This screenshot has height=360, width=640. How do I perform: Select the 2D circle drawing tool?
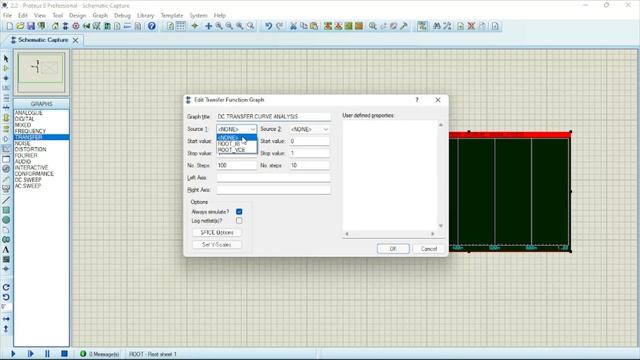[x=6, y=220]
